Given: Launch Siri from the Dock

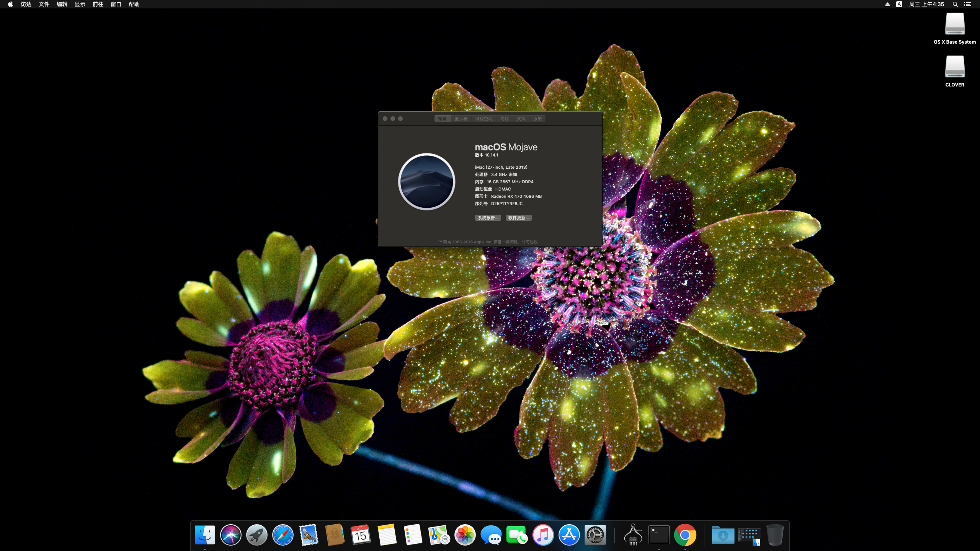Looking at the screenshot, I should pos(231,535).
